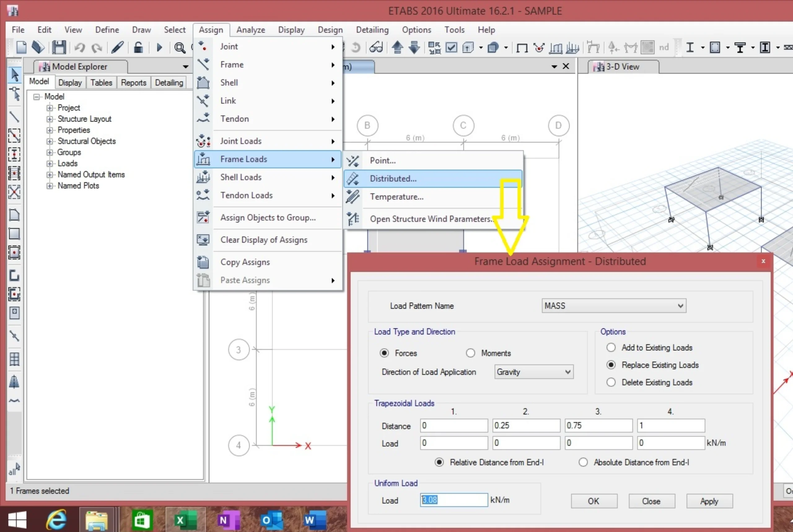Open the Load Pattern Name dropdown
This screenshot has width=793, height=532.
(x=614, y=306)
